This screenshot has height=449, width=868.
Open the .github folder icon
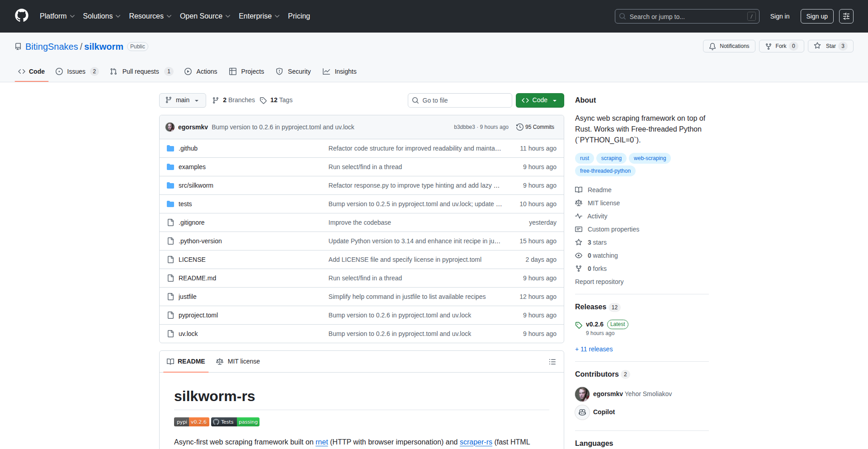click(170, 148)
